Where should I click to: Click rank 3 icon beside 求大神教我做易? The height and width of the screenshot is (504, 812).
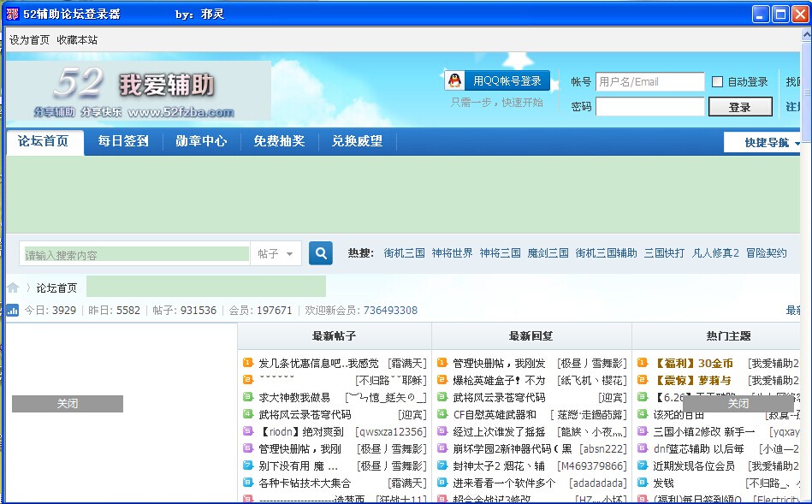248,397
